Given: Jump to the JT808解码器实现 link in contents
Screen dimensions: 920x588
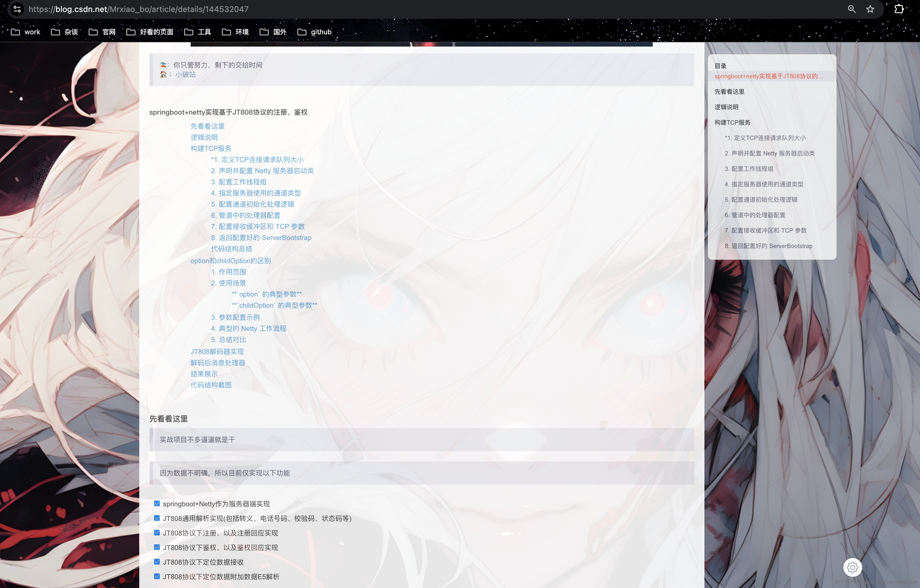Looking at the screenshot, I should (217, 352).
